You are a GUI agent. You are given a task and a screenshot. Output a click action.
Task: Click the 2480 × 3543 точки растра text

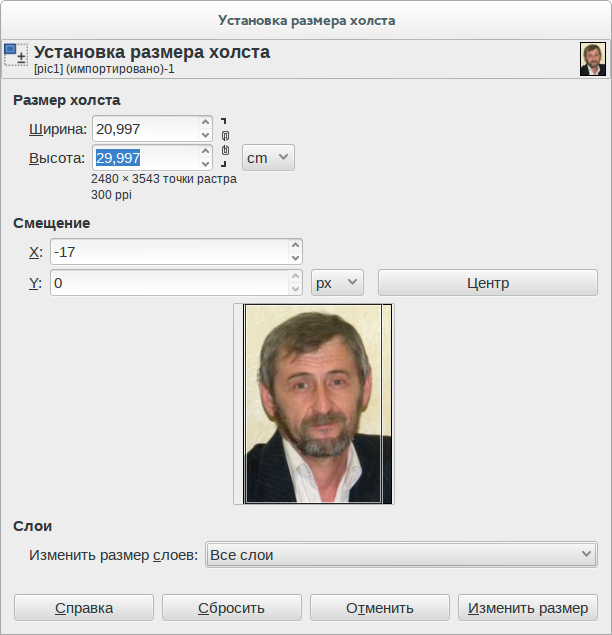coord(164,179)
